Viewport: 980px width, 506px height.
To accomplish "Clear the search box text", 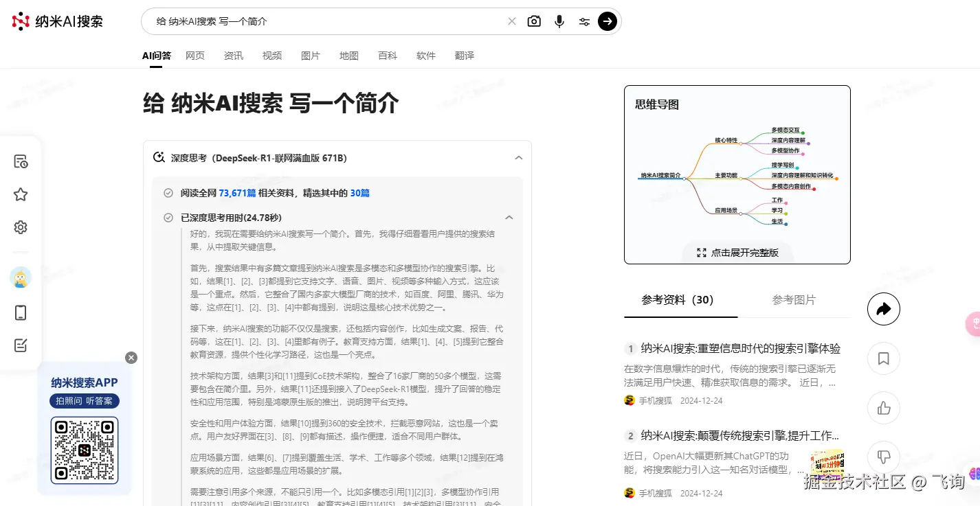I will (x=512, y=21).
